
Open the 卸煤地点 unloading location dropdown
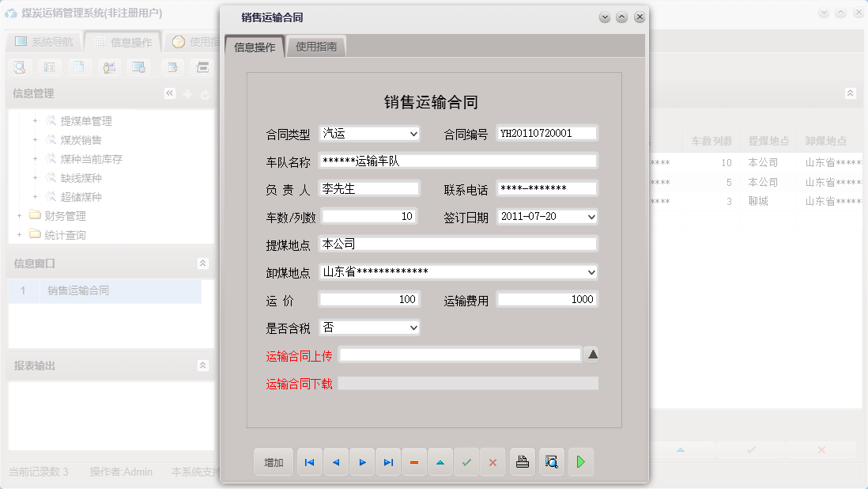[x=590, y=271]
